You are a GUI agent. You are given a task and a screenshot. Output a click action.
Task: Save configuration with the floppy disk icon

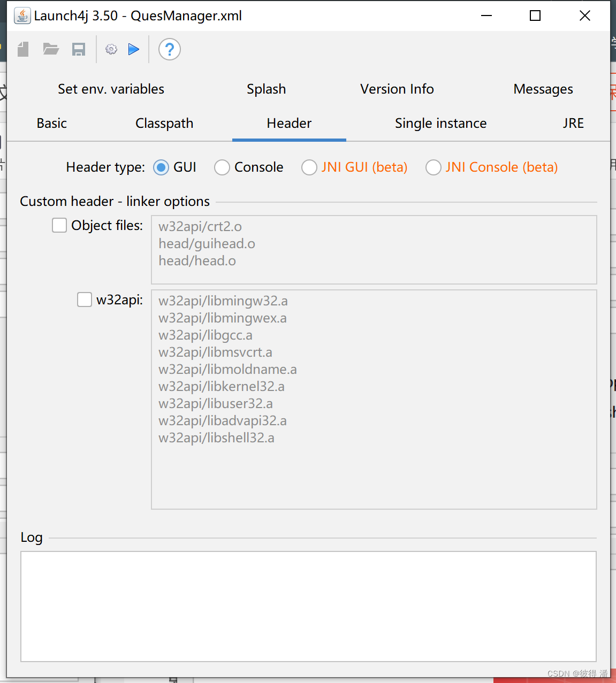79,50
